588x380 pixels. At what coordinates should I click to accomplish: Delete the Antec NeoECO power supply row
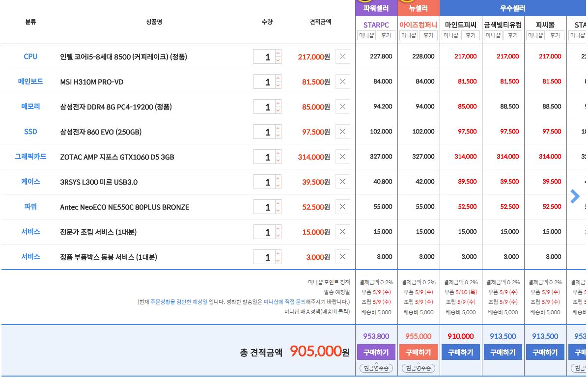pos(342,207)
